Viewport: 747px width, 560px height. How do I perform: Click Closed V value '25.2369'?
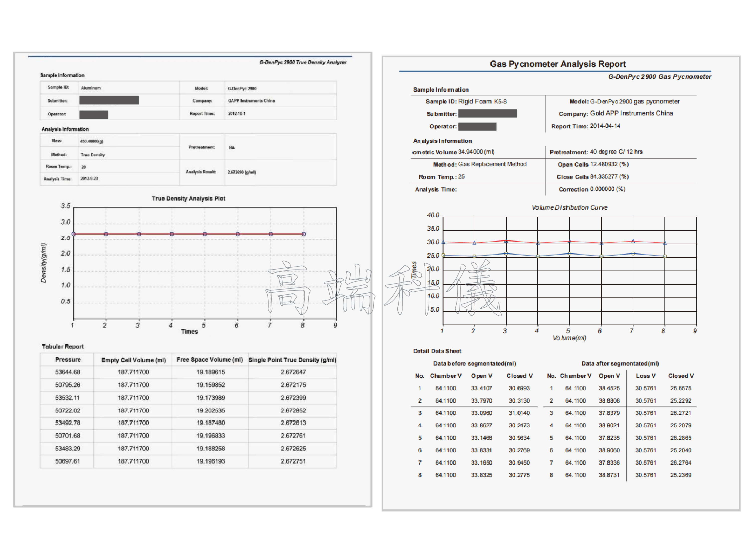pos(680,475)
